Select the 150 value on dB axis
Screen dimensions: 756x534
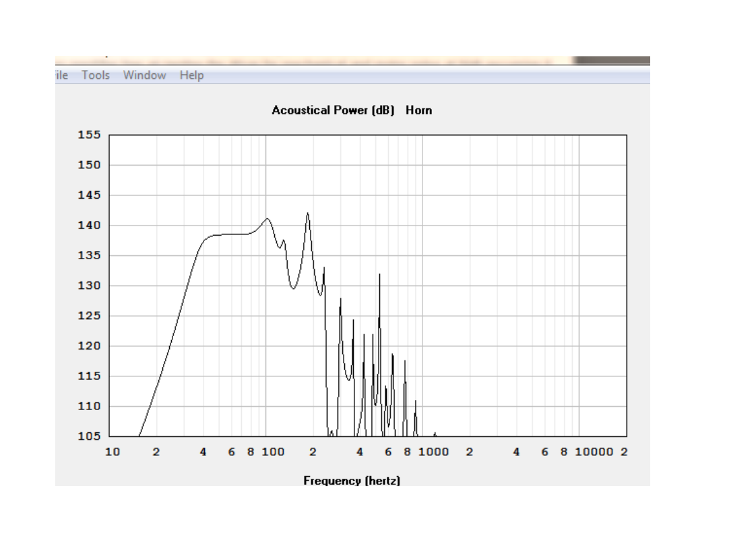(89, 165)
